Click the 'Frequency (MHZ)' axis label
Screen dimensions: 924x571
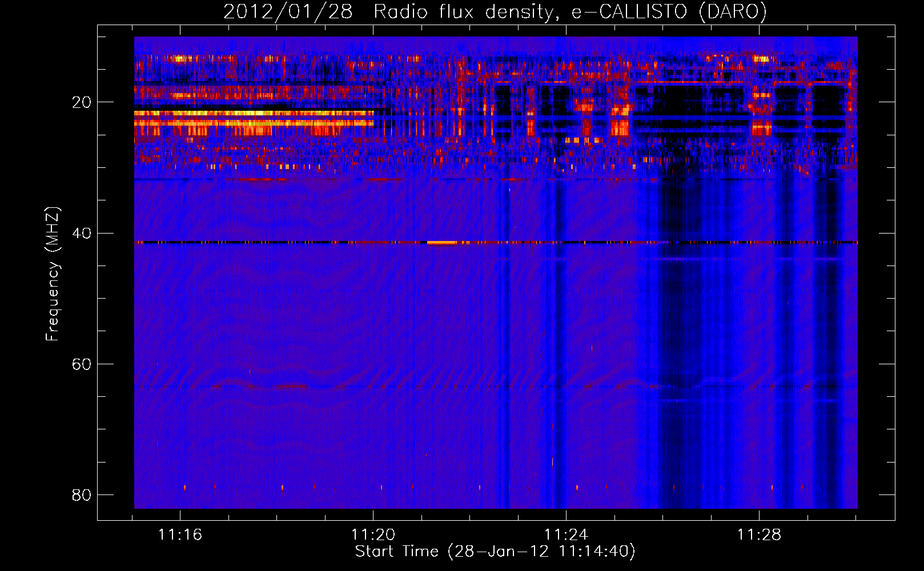(x=52, y=274)
